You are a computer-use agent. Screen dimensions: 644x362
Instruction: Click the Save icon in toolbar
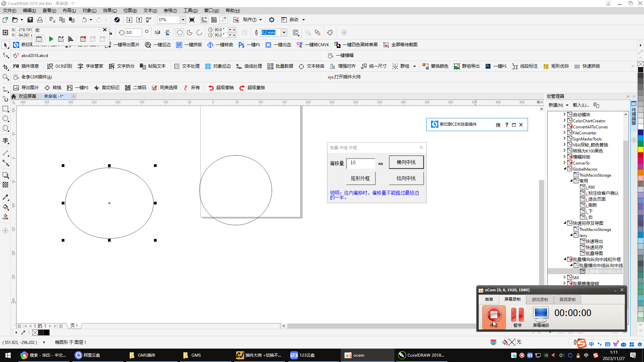pos(30,20)
